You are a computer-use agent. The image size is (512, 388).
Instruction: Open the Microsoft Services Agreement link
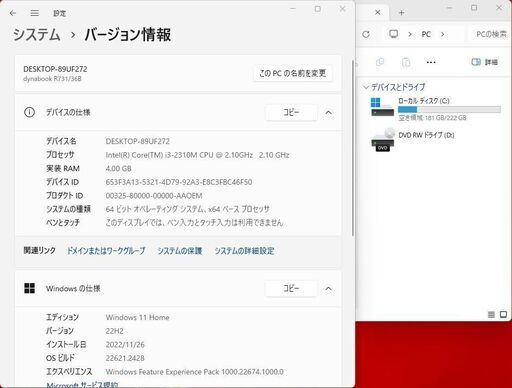[82, 385]
